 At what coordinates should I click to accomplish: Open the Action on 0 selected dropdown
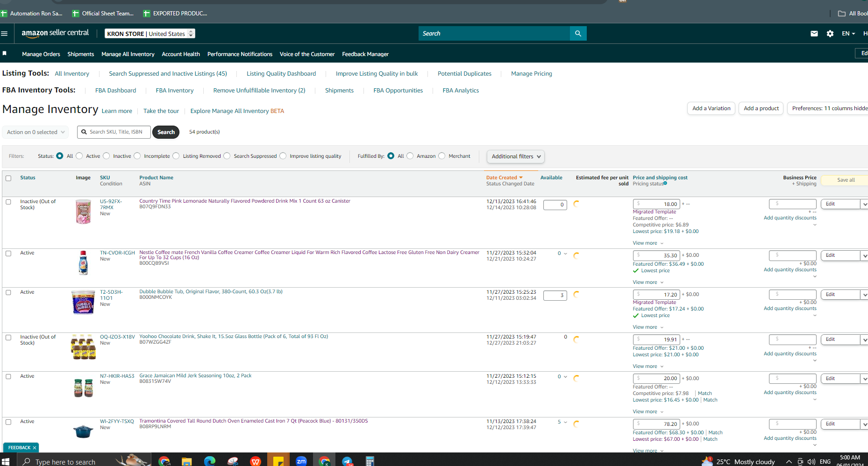click(36, 132)
